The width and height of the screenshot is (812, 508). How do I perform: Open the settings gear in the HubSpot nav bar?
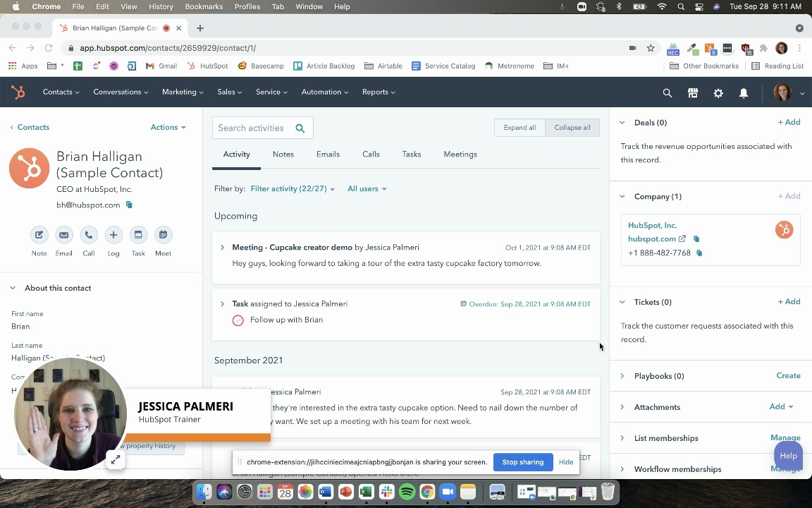pos(718,92)
